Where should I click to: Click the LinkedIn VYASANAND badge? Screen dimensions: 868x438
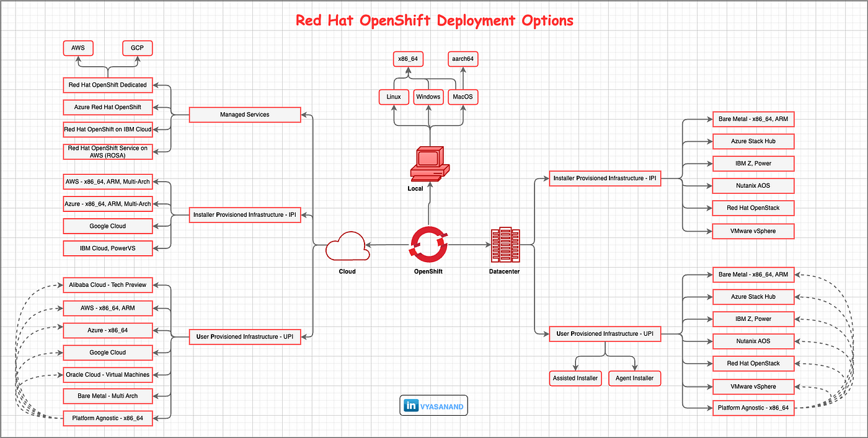click(434, 406)
